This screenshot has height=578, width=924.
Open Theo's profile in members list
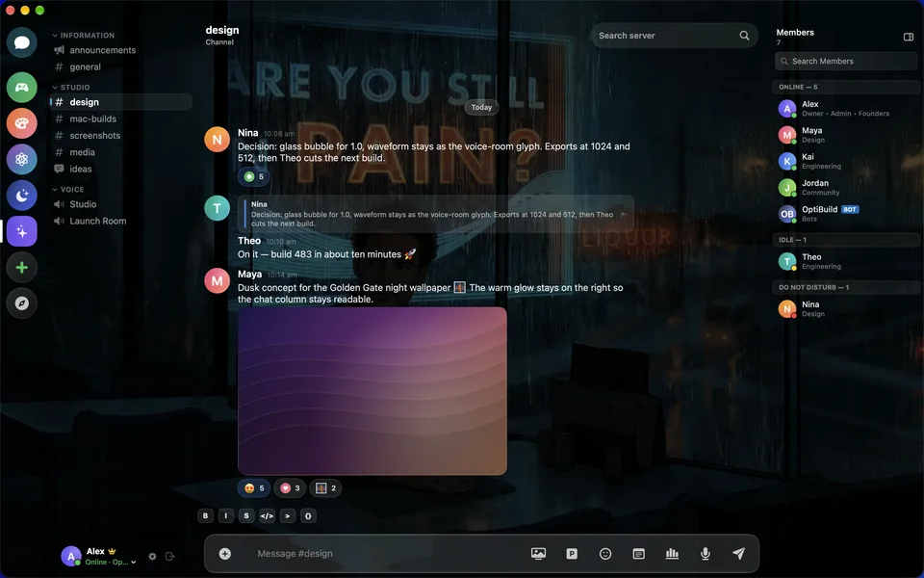846,261
